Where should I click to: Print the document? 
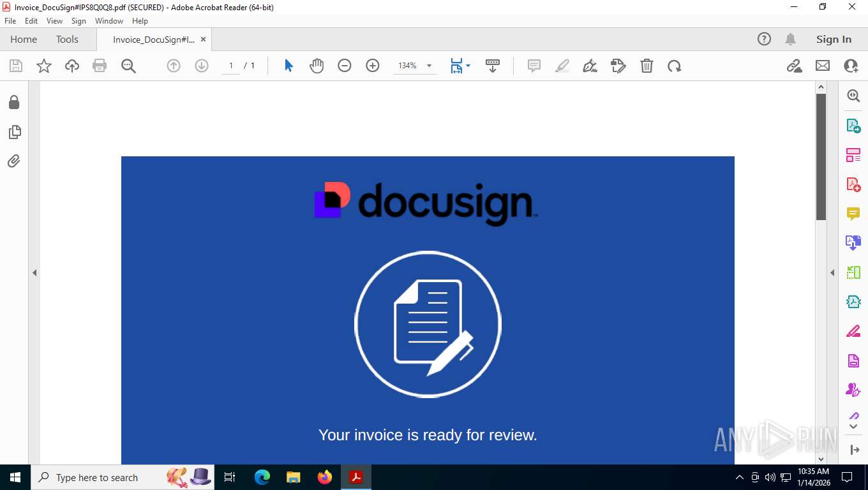[x=100, y=66]
